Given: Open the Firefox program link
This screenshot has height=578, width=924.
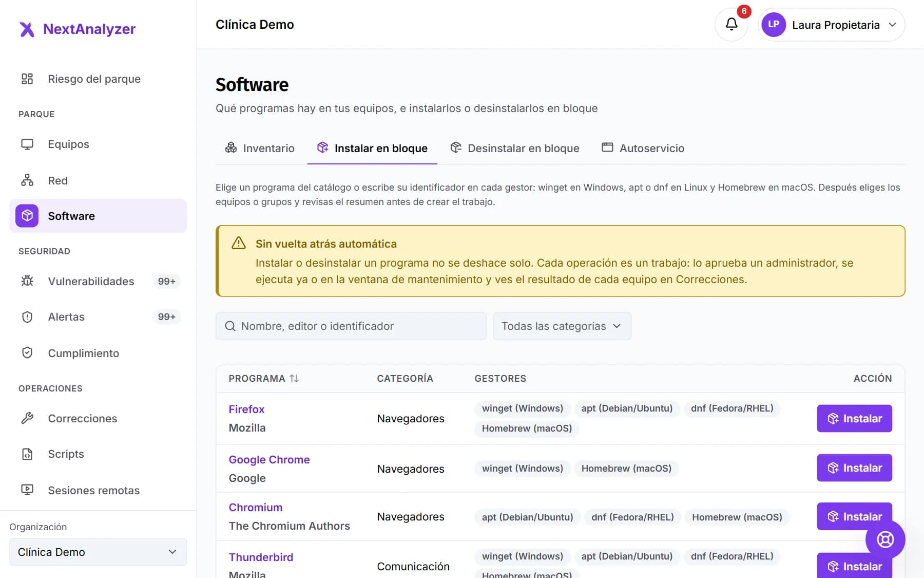Looking at the screenshot, I should 246,409.
